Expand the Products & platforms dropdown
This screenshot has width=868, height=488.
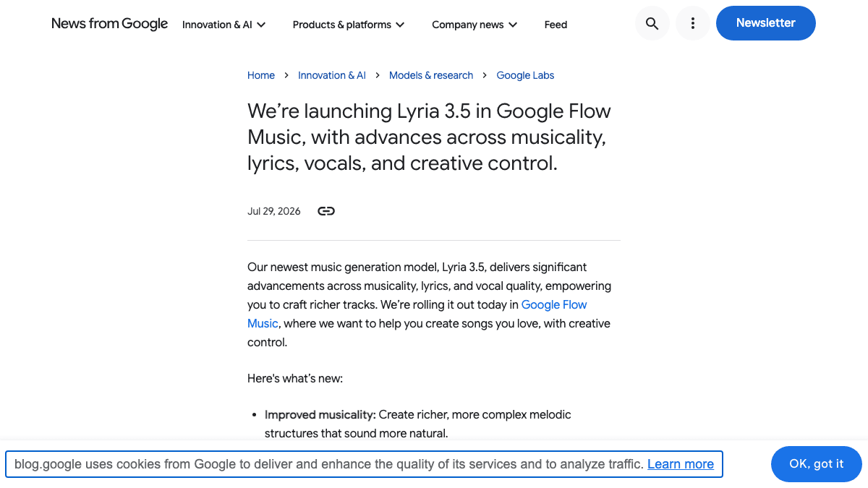[349, 25]
